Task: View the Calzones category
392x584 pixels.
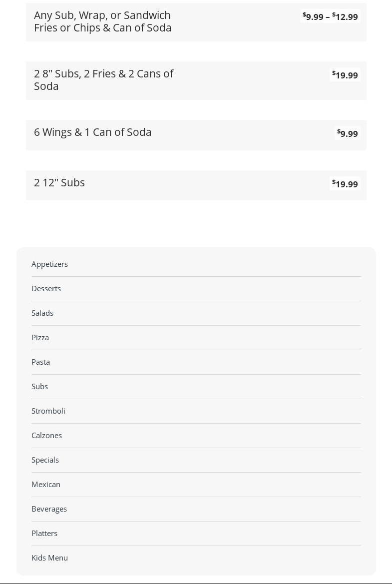Action: click(46, 435)
